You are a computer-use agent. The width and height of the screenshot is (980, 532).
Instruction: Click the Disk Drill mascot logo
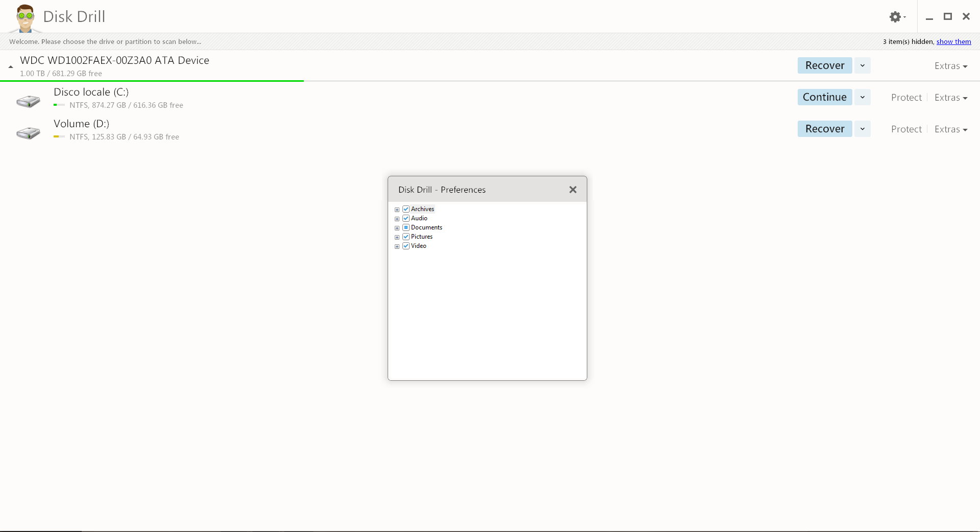25,18
